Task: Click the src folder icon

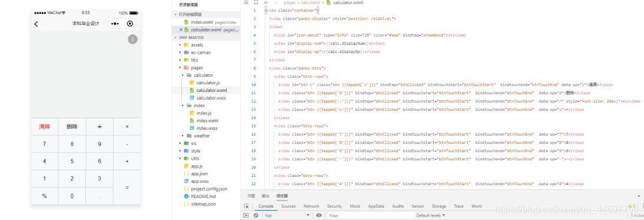Action: [187, 143]
